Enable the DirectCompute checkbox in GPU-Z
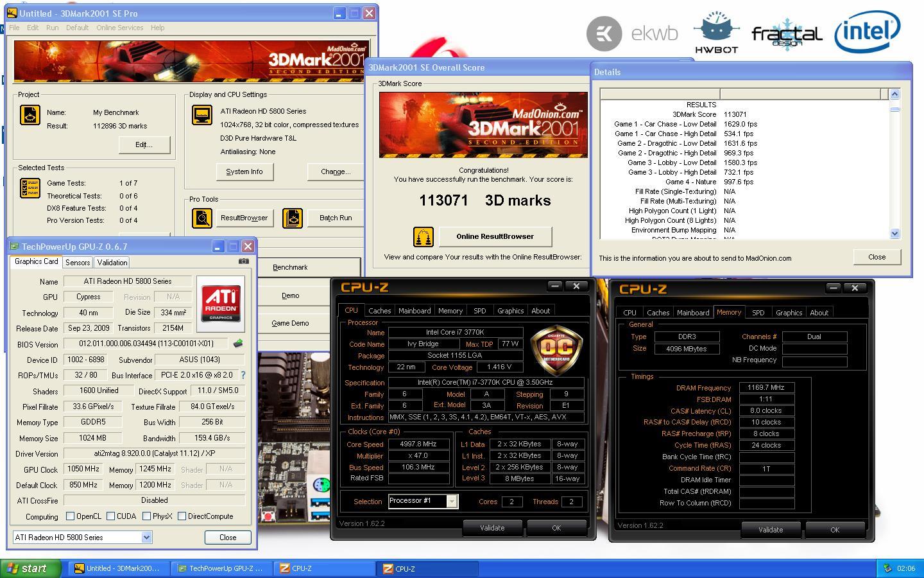 tap(182, 516)
